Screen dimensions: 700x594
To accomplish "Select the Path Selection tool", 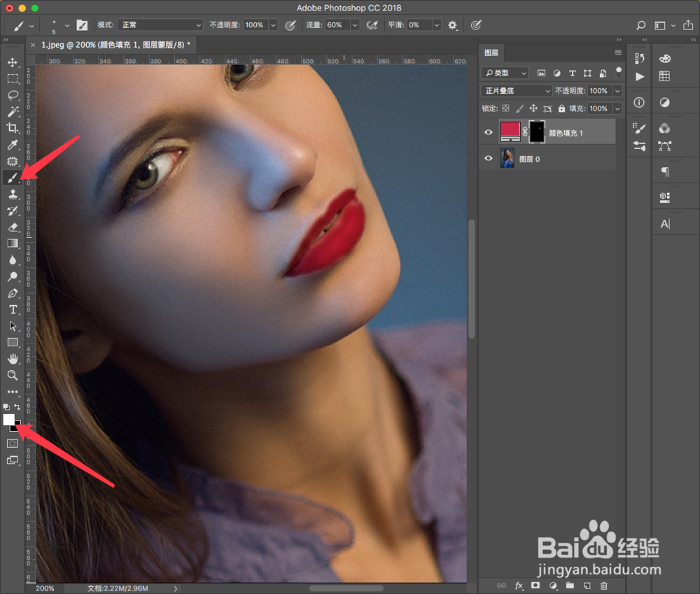I will click(x=13, y=326).
